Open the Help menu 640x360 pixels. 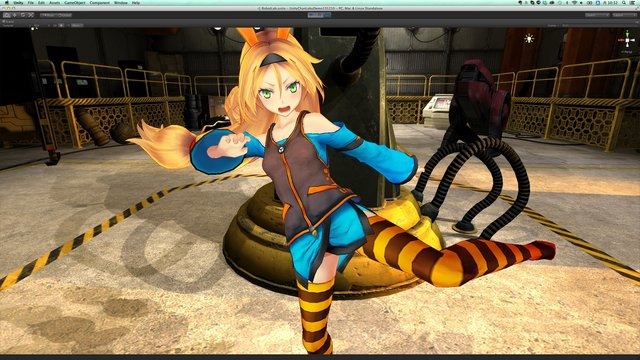[x=136, y=2]
